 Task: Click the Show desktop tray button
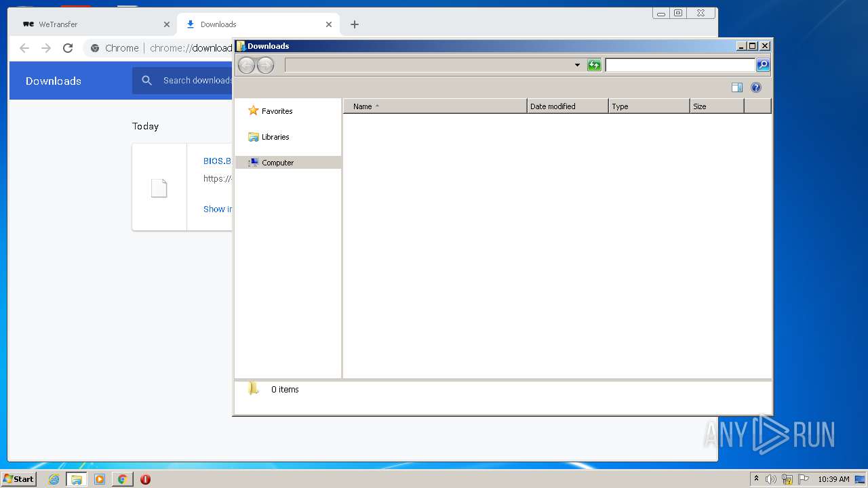click(x=860, y=479)
